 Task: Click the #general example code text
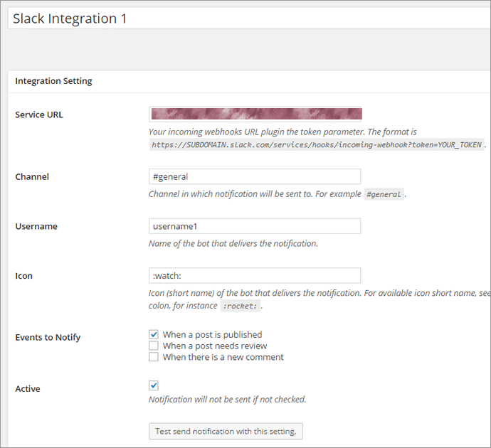click(x=384, y=194)
